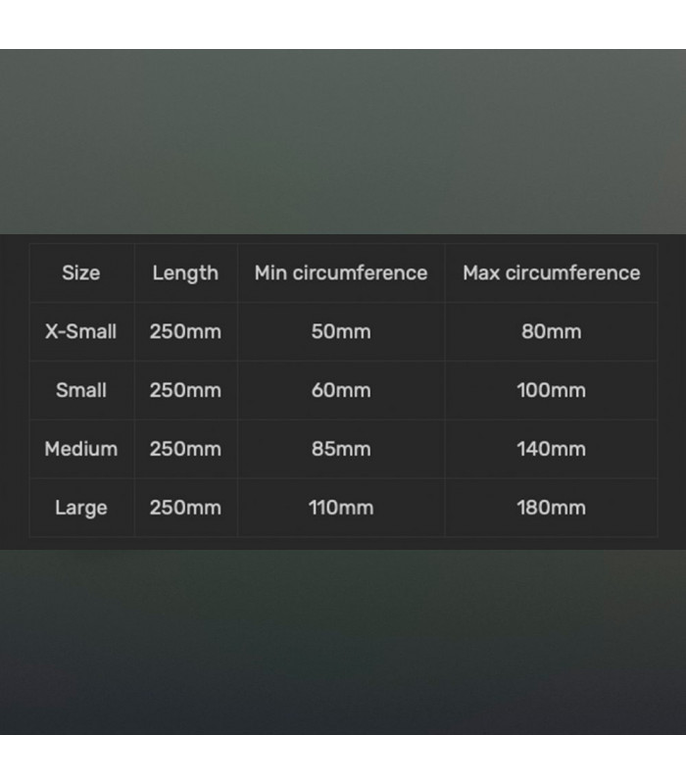The height and width of the screenshot is (784, 686).
Task: Select X-Small length 250mm cell
Action: tap(185, 331)
